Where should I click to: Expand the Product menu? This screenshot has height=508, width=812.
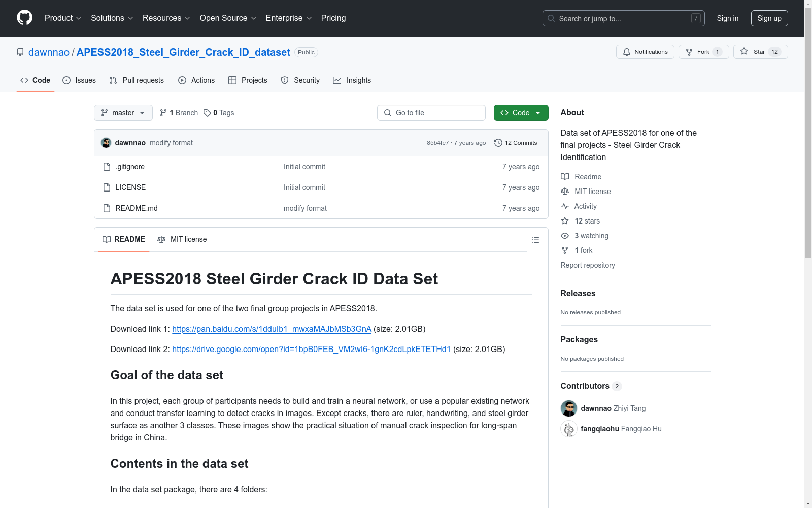point(63,18)
